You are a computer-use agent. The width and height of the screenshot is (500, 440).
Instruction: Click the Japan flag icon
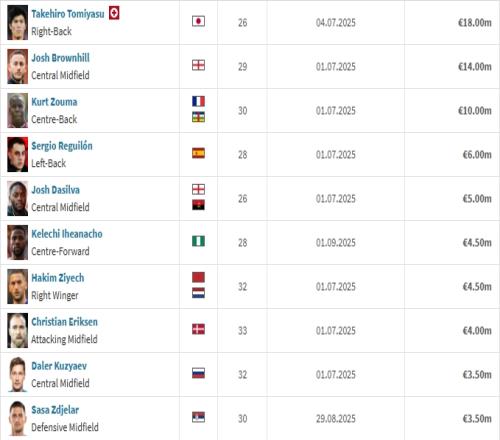[198, 21]
